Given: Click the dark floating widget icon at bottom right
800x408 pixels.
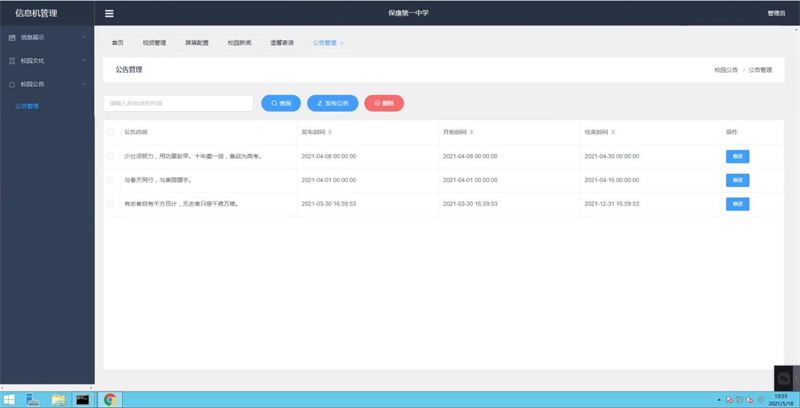Looking at the screenshot, I should (784, 378).
